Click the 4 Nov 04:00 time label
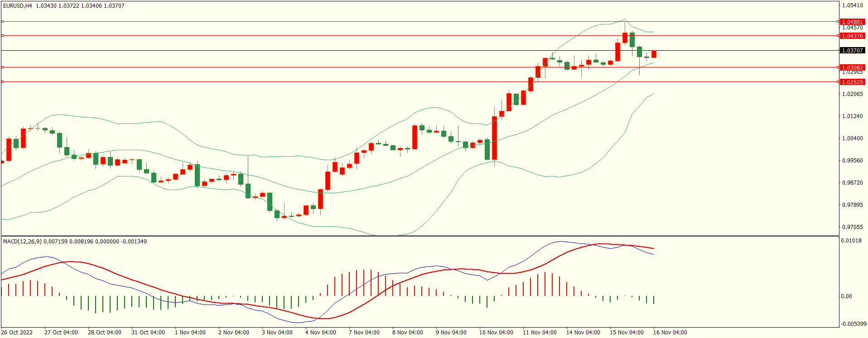The image size is (868, 338). 321,333
